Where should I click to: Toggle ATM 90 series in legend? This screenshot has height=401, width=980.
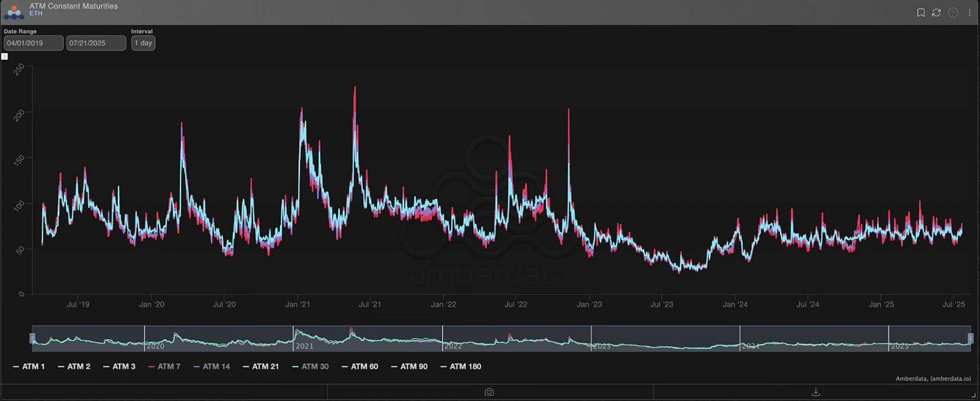coord(409,367)
